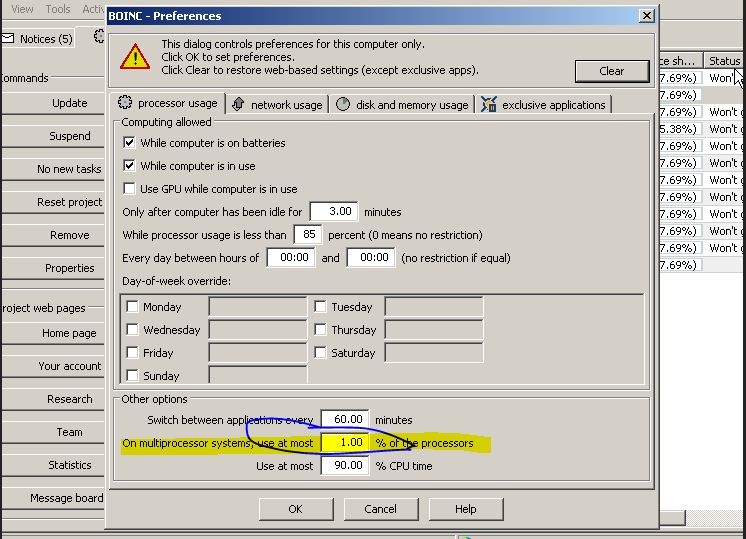Screen dimensions: 746x539
Task: Click the processor usage gear icon
Action: [x=125, y=103]
